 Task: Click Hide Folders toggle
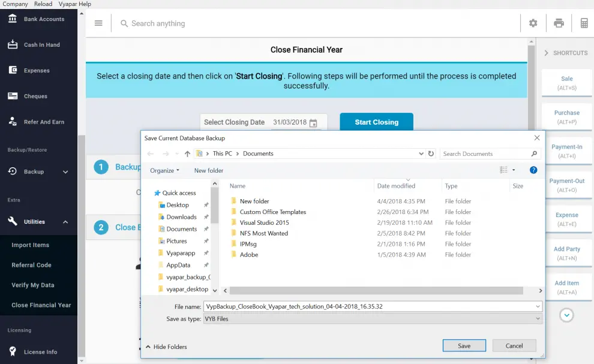tap(166, 347)
